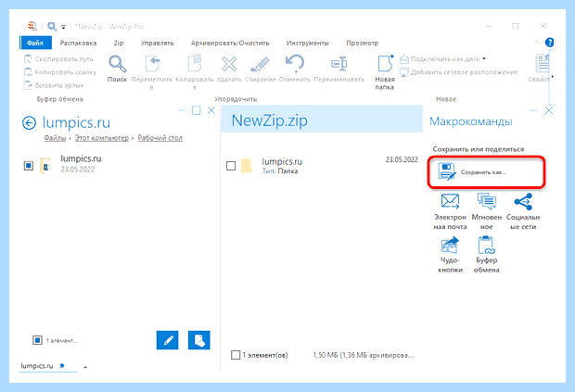Click Добавить сетевое расположение
The width and height of the screenshot is (575, 392).
coord(459,72)
